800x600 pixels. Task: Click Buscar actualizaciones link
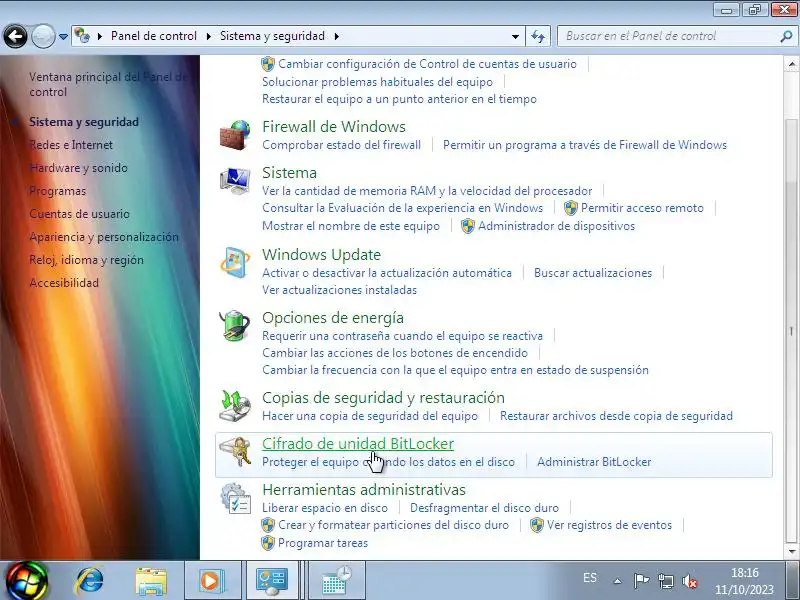(593, 273)
